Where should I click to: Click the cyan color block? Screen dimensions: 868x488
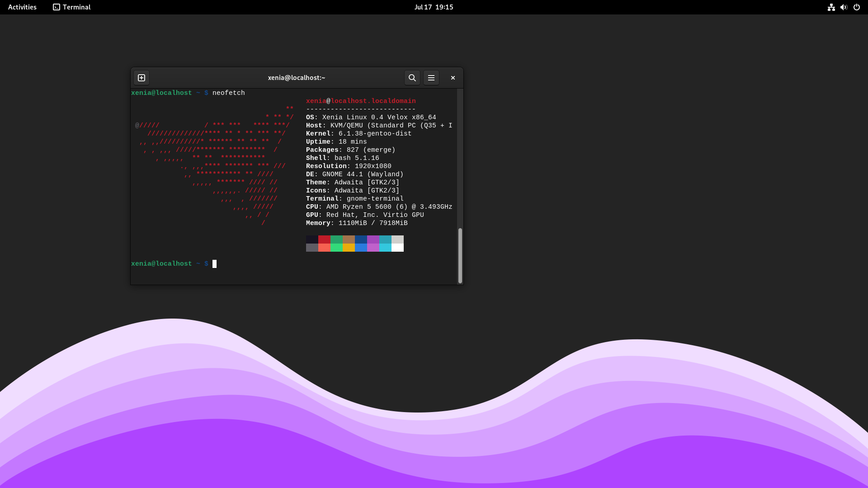(x=385, y=239)
